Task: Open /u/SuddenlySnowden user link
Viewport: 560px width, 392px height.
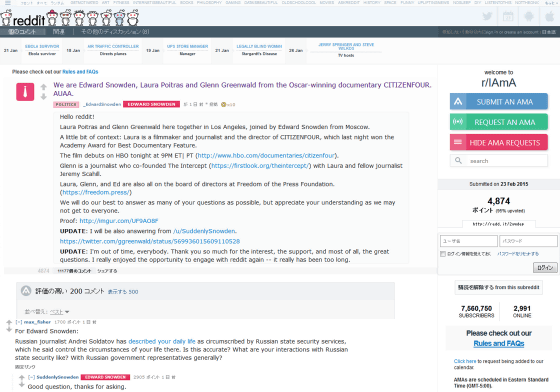Action: pos(204,231)
